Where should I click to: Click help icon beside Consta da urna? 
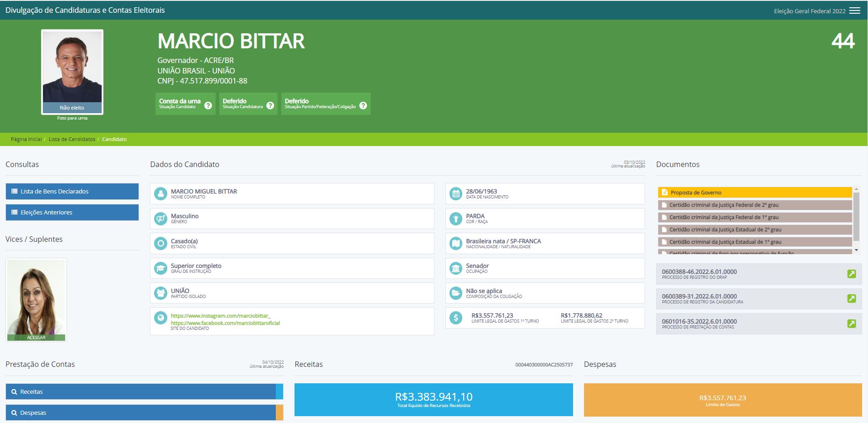click(x=208, y=105)
